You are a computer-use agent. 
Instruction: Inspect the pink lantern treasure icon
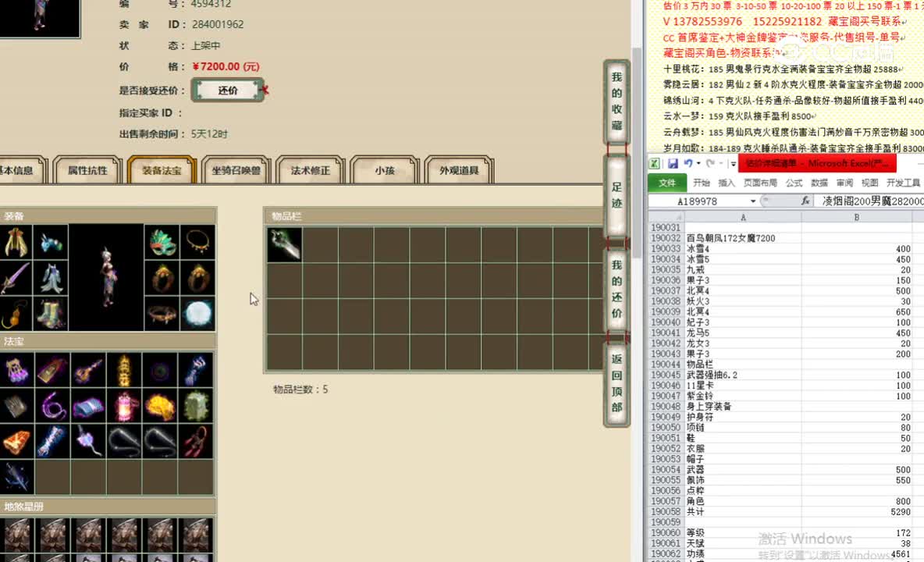(124, 405)
